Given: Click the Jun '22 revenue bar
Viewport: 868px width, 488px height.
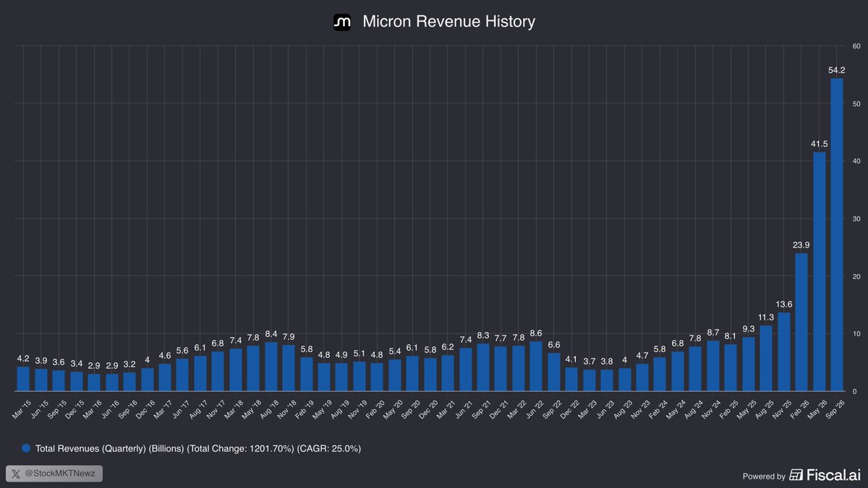Looking at the screenshot, I should pyautogui.click(x=537, y=367).
